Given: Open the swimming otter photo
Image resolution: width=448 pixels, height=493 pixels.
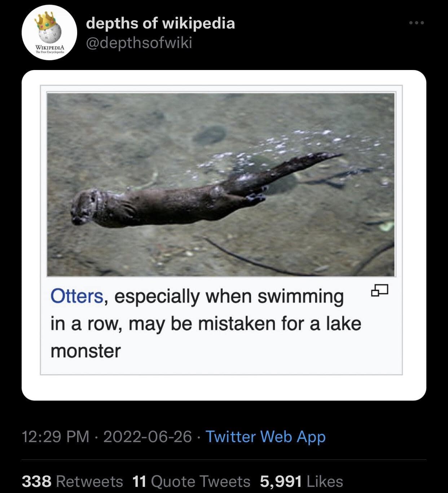Looking at the screenshot, I should (x=221, y=185).
